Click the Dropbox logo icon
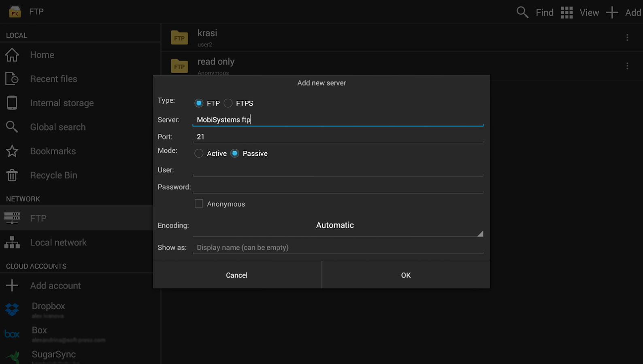The width and height of the screenshot is (643, 364). pyautogui.click(x=12, y=309)
